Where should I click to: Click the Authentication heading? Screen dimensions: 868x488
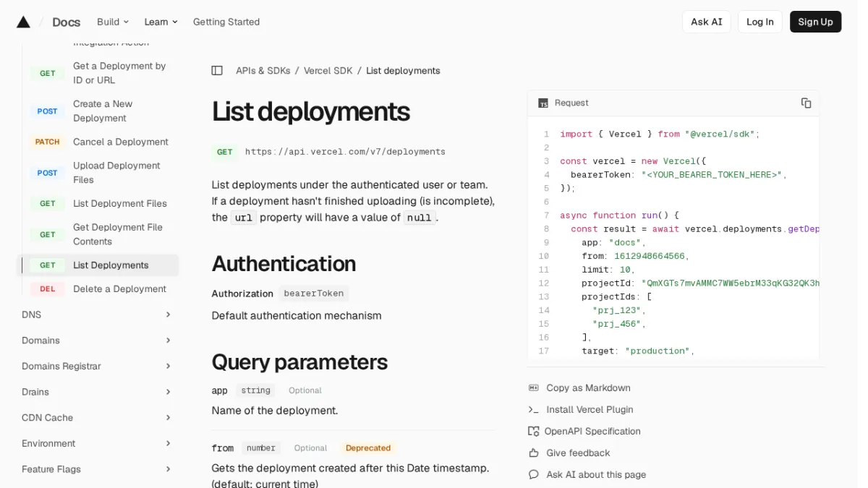(x=284, y=263)
